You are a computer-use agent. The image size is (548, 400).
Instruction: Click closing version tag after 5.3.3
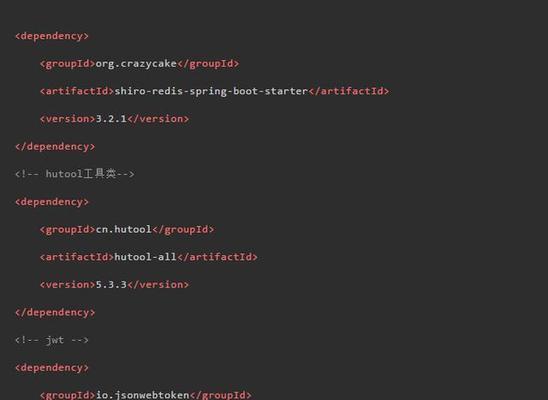coord(158,284)
